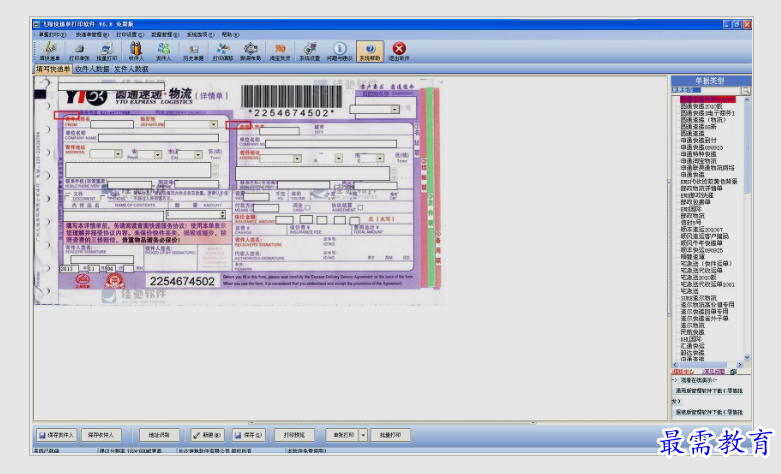Click the 打印单张 toolbar icon

coord(79,51)
